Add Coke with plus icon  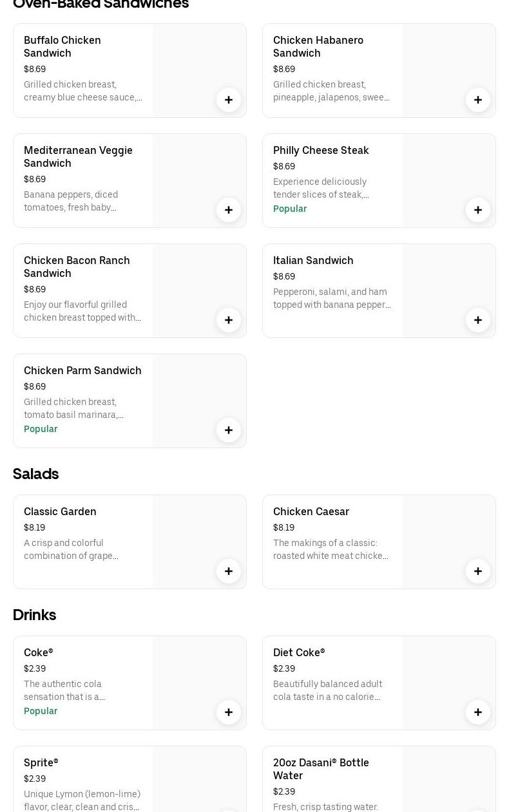[229, 712]
